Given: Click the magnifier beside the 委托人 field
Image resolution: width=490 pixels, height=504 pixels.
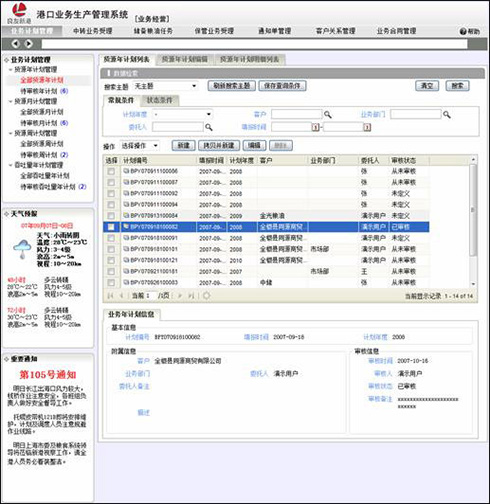Looking at the screenshot, I should [x=209, y=127].
